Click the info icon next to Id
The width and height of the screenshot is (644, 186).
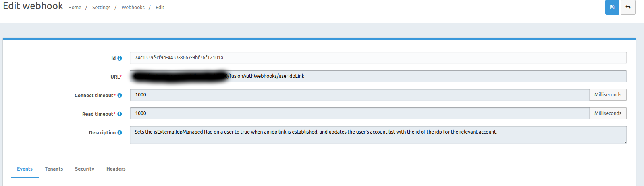click(120, 59)
